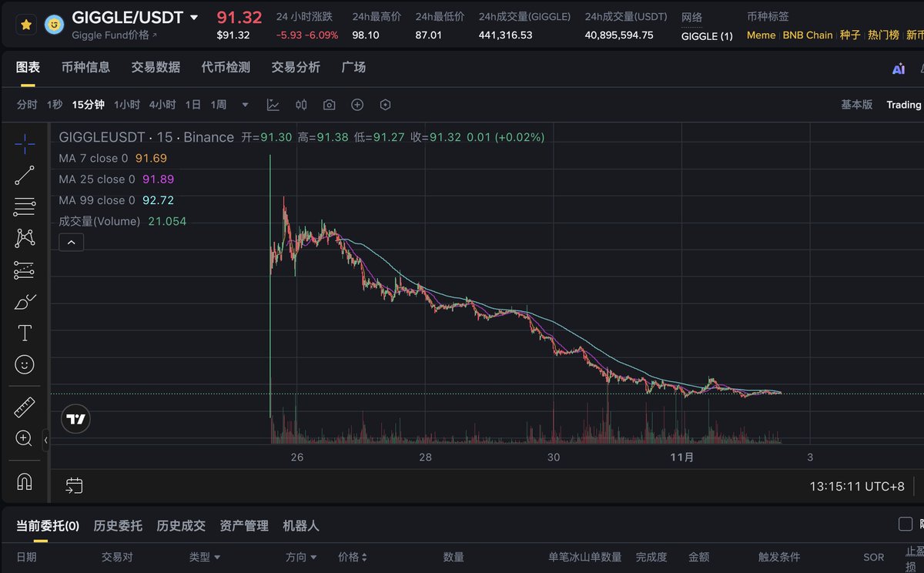Open the 交易数据 tab
The height and width of the screenshot is (573, 924).
pos(156,68)
